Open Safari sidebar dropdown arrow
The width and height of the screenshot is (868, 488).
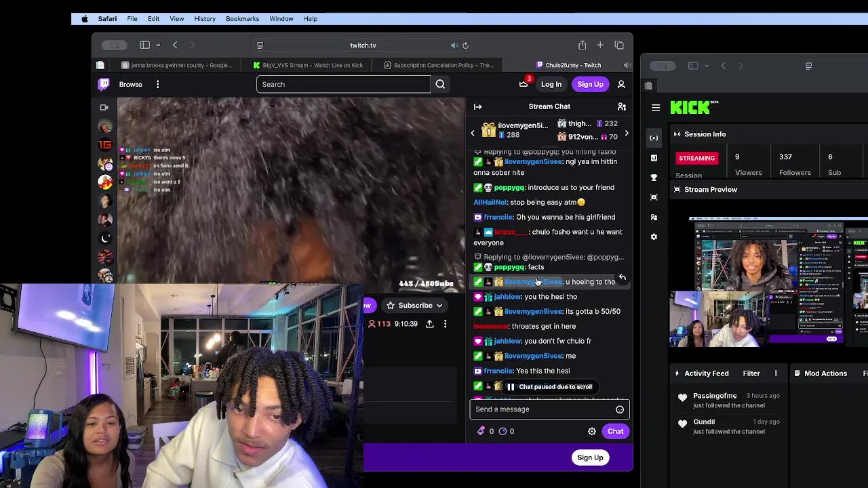tap(158, 45)
